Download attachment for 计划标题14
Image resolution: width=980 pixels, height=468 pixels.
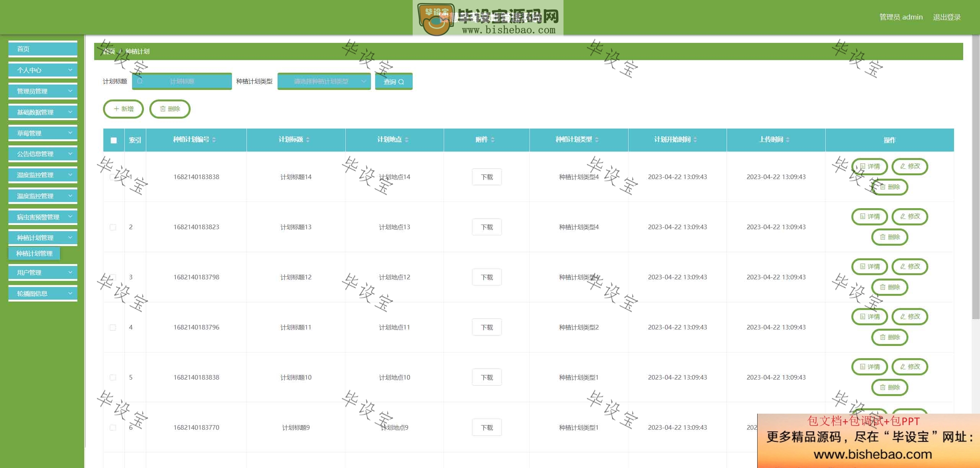(x=487, y=177)
